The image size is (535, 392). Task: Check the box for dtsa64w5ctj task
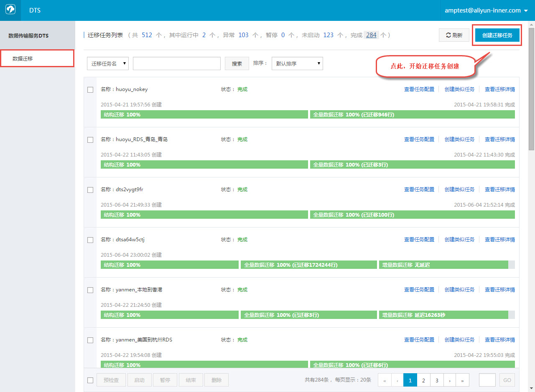(x=90, y=240)
